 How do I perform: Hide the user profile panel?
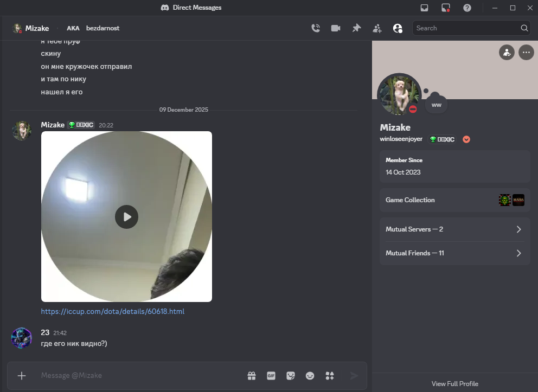click(398, 28)
